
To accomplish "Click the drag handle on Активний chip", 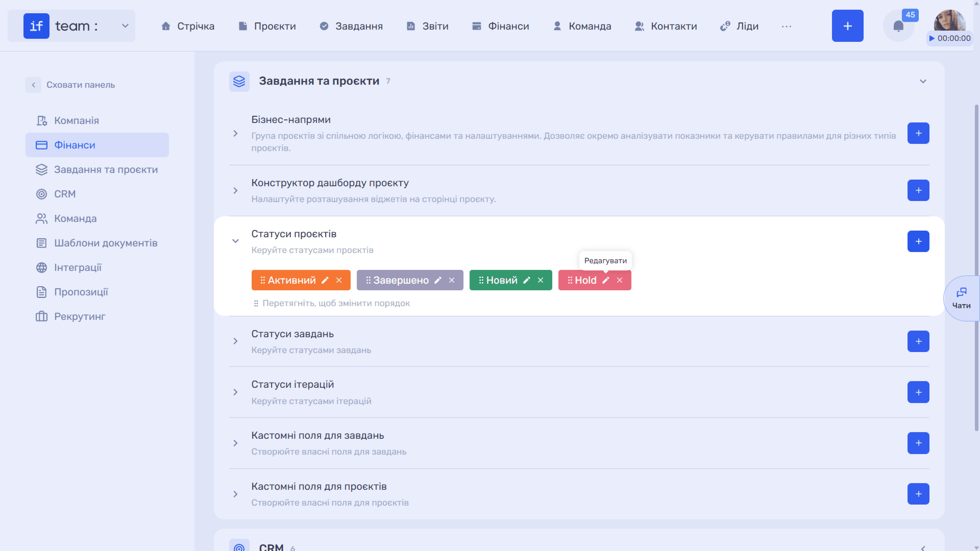I will 263,280.
